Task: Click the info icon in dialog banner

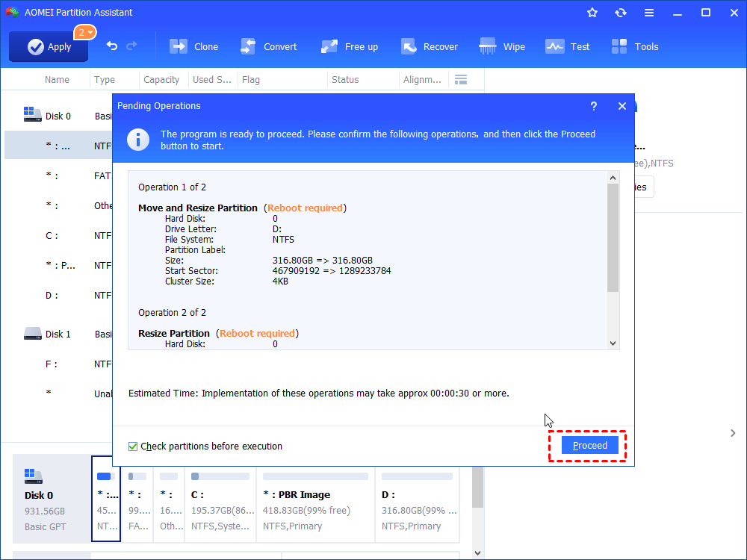Action: pyautogui.click(x=138, y=140)
